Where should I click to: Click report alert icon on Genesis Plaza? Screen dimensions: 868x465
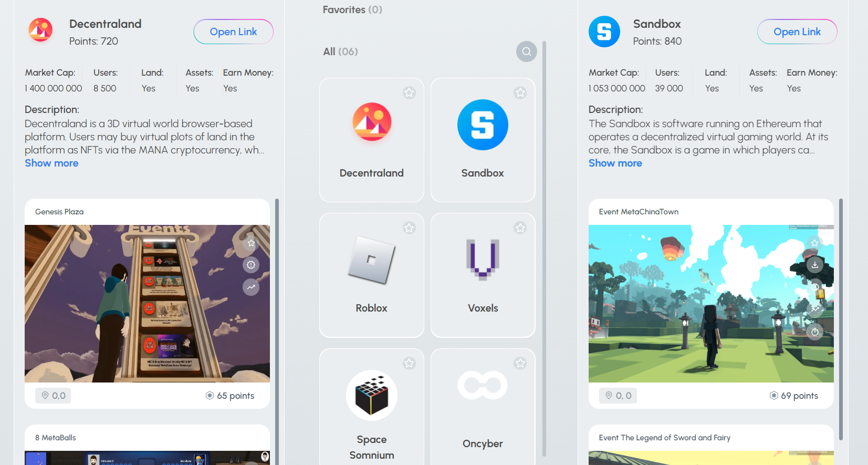tap(251, 265)
